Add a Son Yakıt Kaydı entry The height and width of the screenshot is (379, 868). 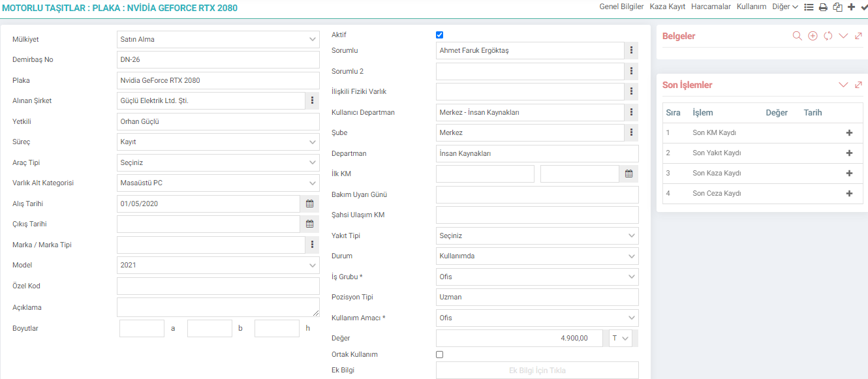tap(849, 153)
